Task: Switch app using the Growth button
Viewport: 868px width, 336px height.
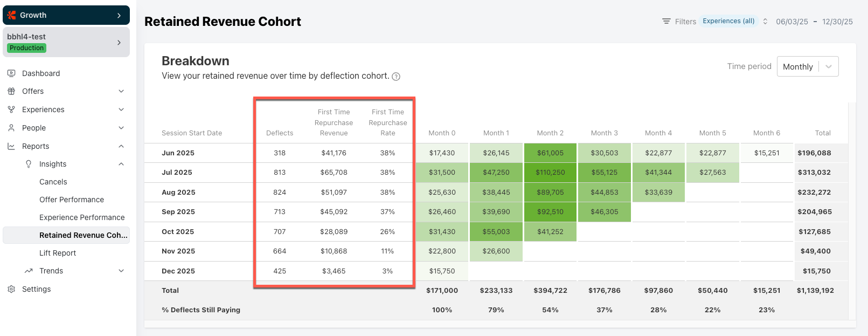Action: pyautogui.click(x=66, y=15)
